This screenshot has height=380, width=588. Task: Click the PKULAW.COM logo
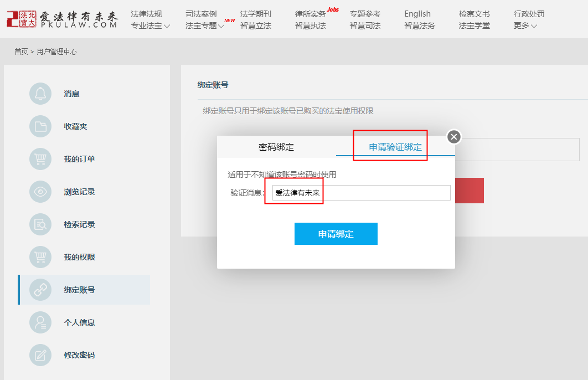pos(62,19)
